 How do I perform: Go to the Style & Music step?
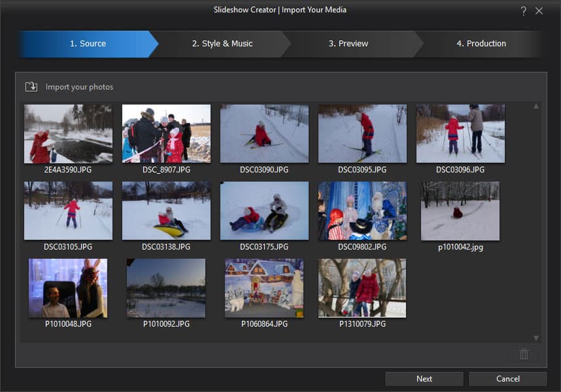coord(222,44)
